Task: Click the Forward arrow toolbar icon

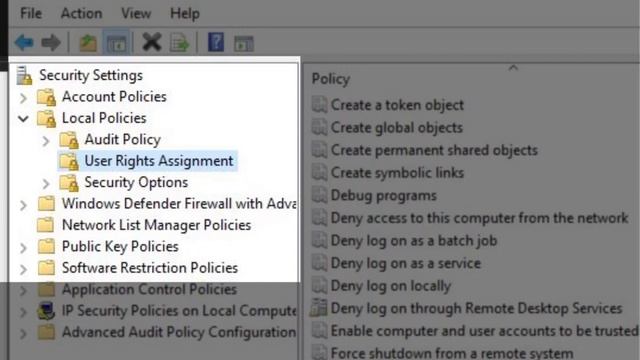Action: [x=51, y=42]
